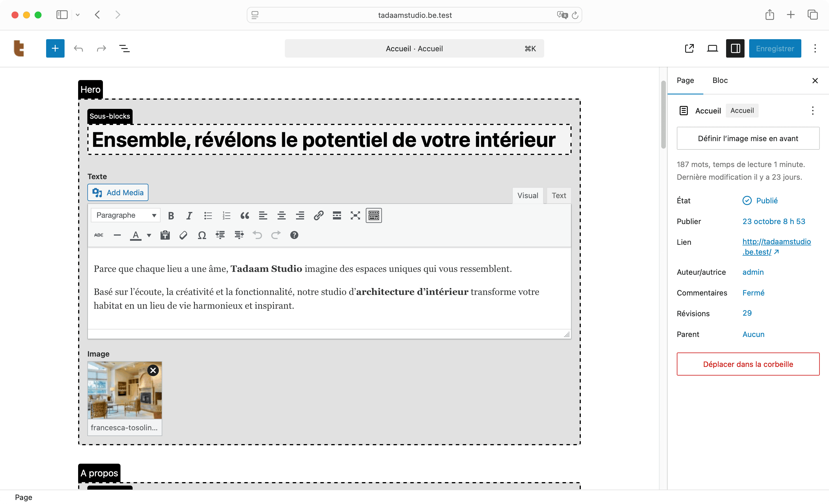Viewport: 829px width, 504px height.
Task: Switch to the Text editing mode
Action: point(559,195)
